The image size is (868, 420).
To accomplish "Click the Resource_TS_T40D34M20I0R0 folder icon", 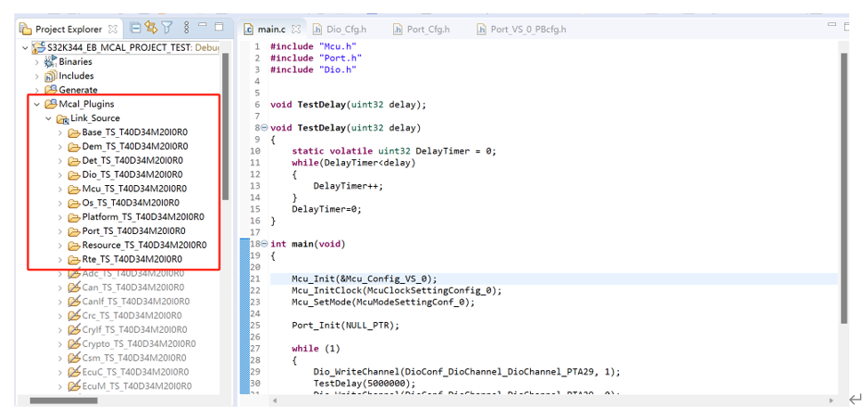I will (74, 246).
